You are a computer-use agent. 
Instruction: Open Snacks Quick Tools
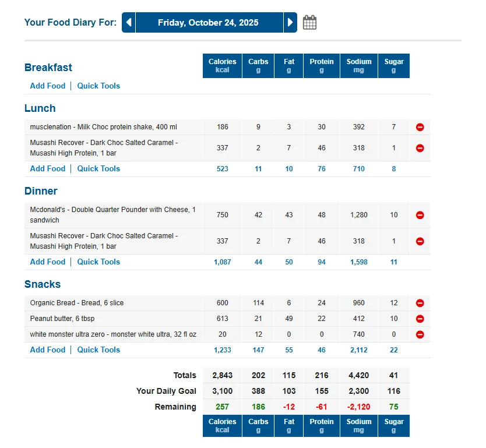click(x=98, y=350)
